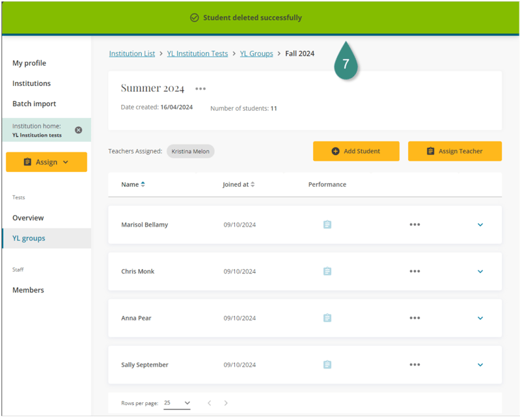Expand Marisol Bellamy's row details
This screenshot has height=420, width=520.
(x=480, y=225)
